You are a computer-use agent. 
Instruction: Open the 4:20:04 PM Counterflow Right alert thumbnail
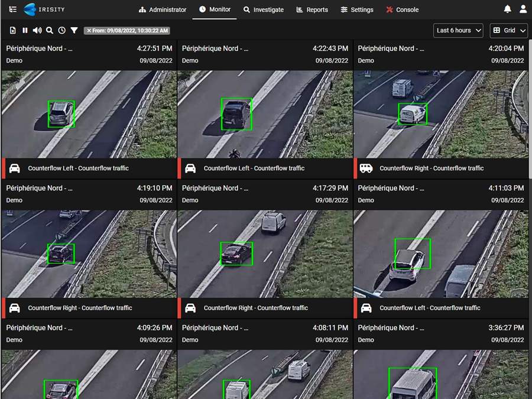(441, 113)
